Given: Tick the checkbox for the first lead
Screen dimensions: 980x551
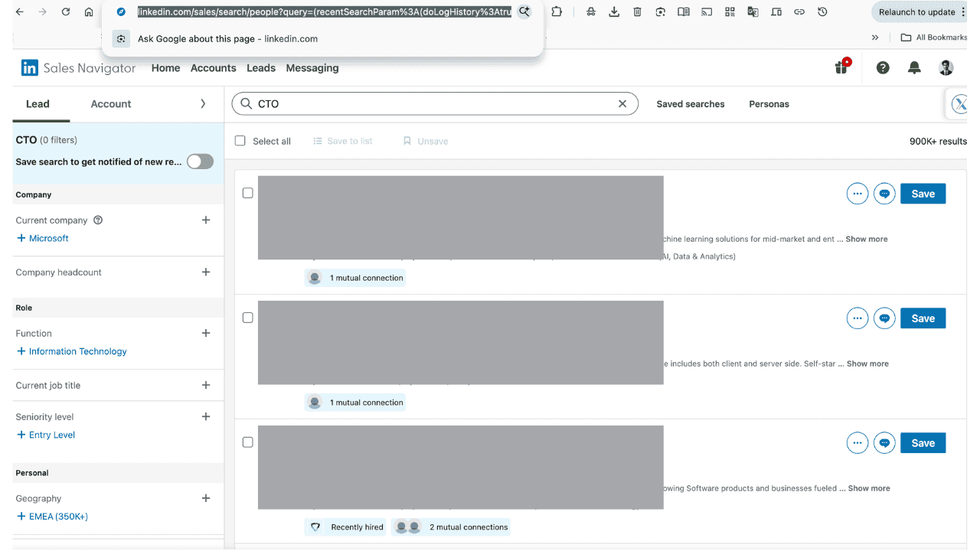Looking at the screenshot, I should tap(247, 193).
